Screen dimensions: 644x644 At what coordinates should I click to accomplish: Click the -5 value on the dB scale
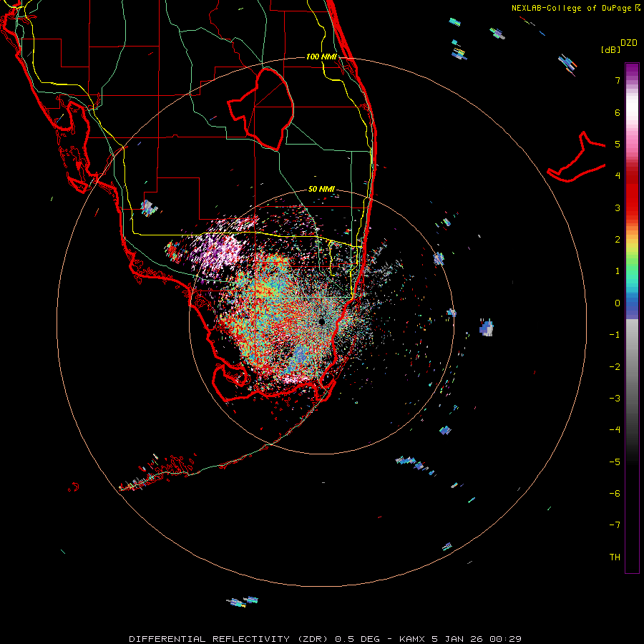[x=615, y=462]
